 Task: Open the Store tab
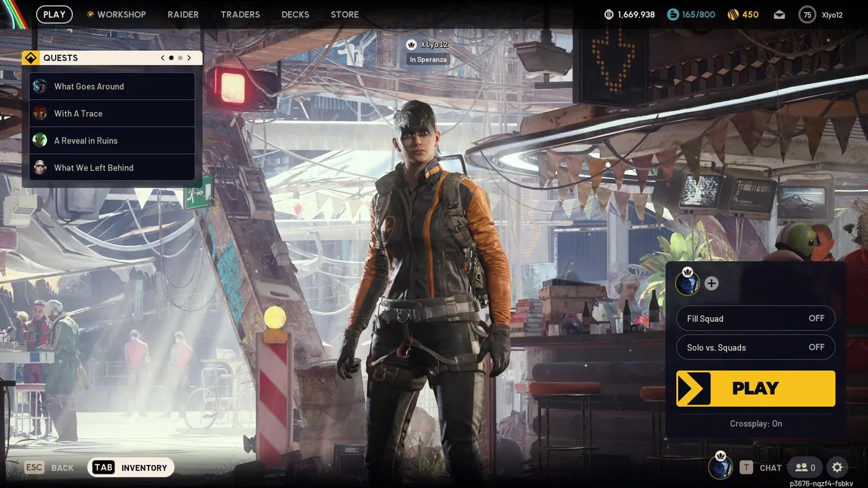point(344,14)
